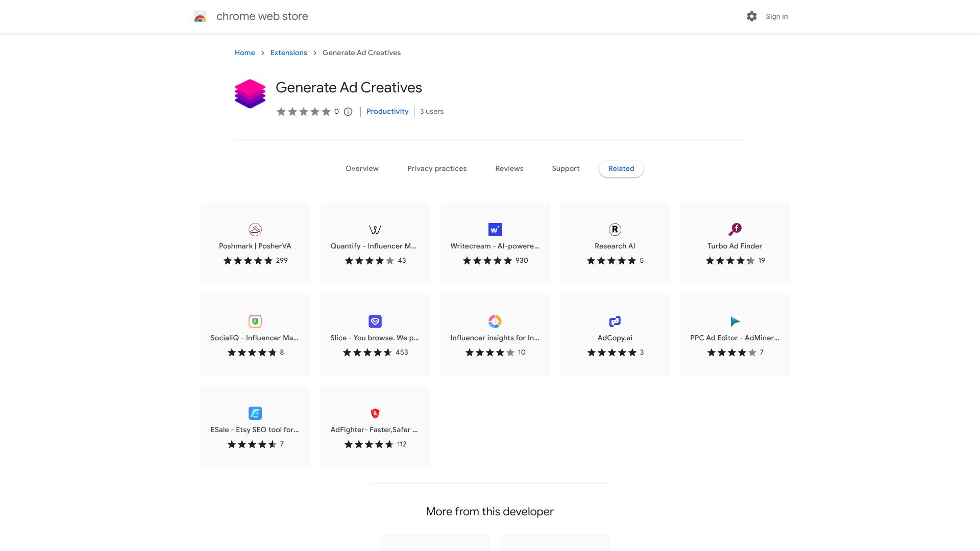Click the rating info icon near the stars
The image size is (980, 551).
348,112
